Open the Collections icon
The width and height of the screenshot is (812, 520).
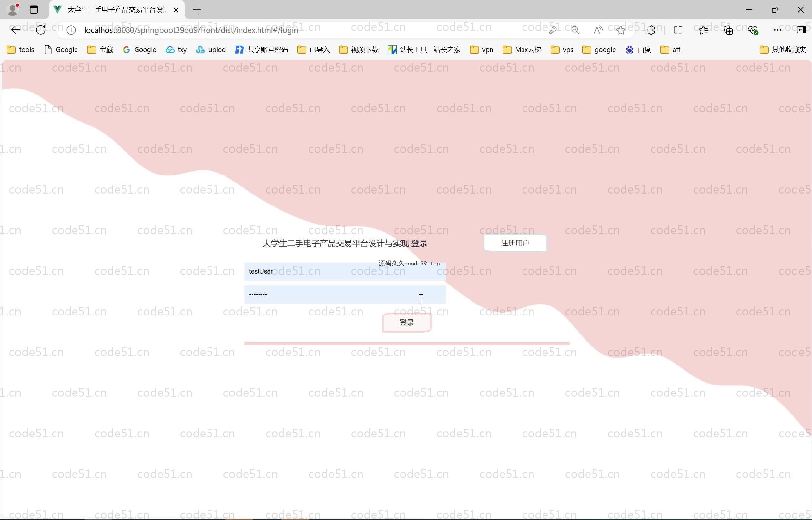pos(728,30)
